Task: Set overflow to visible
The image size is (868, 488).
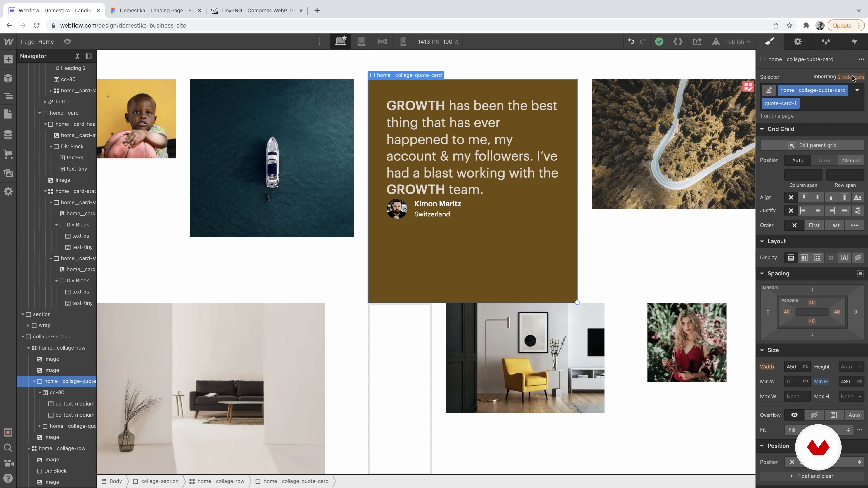Action: point(794,415)
